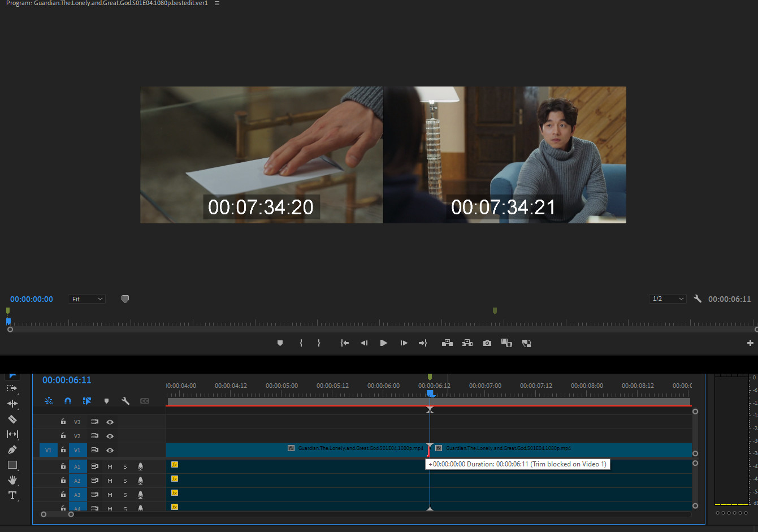
Task: Click the Lift button in program monitor
Action: coord(447,343)
